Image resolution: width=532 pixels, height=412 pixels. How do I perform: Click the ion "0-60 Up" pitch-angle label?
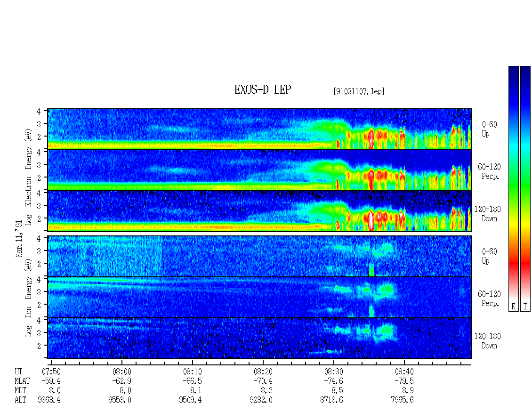(489, 256)
